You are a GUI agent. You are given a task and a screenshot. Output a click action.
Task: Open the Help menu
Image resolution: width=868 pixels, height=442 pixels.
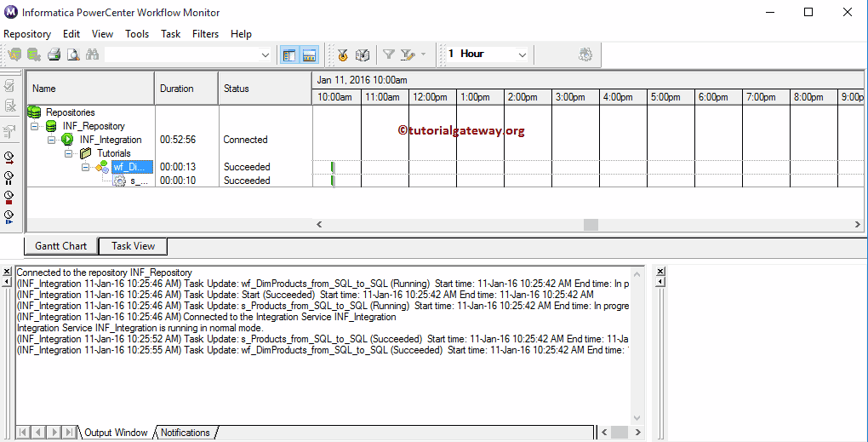point(241,34)
